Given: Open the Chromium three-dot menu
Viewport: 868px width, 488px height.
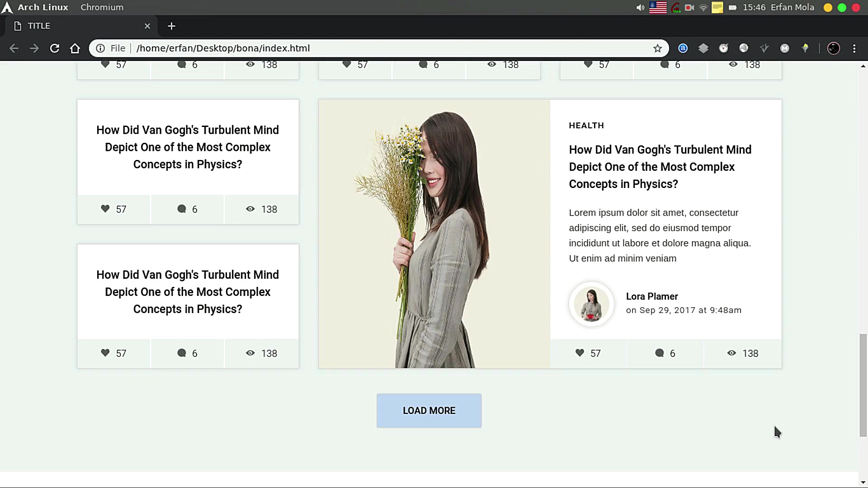Looking at the screenshot, I should tap(854, 48).
